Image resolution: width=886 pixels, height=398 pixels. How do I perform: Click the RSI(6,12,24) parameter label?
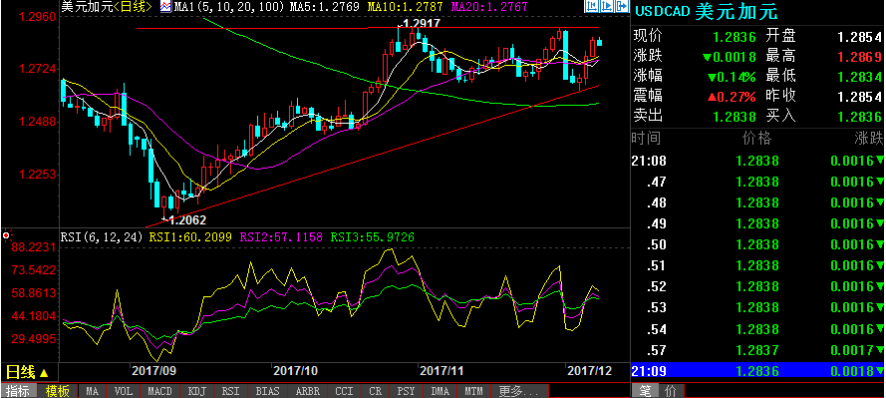click(x=102, y=237)
